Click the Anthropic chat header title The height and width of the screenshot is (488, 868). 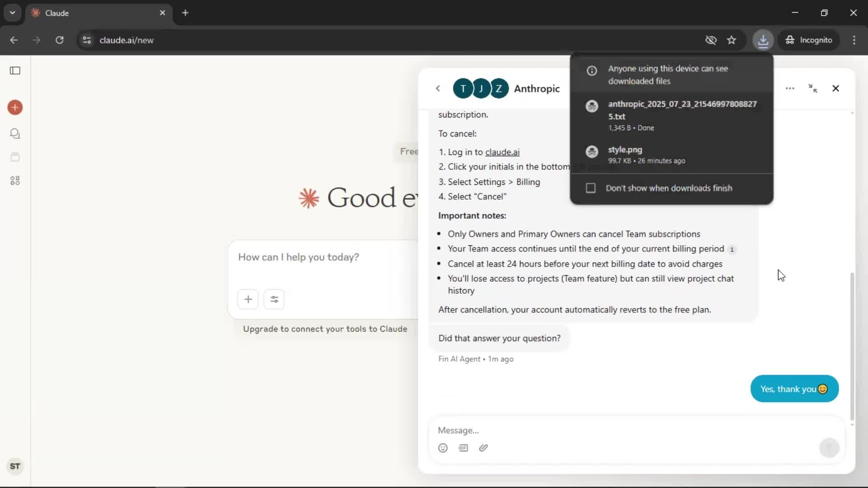coord(537,89)
